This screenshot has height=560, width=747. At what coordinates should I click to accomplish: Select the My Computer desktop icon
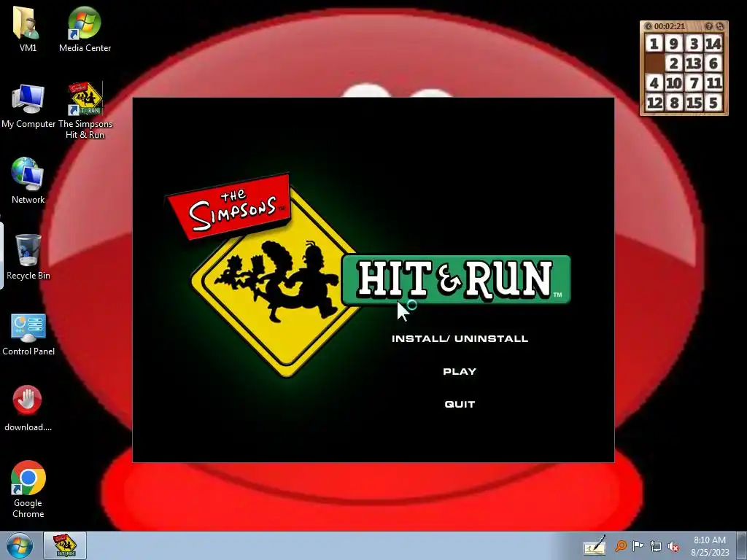tap(28, 106)
